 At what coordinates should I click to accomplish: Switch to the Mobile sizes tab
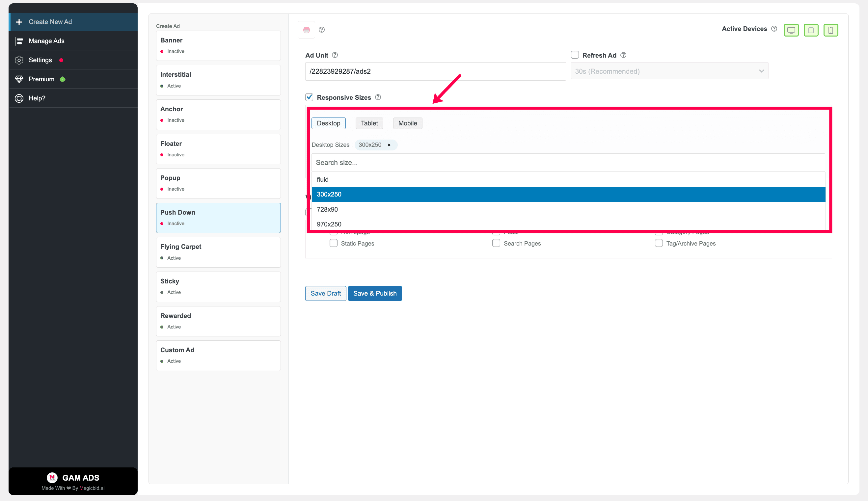(408, 123)
